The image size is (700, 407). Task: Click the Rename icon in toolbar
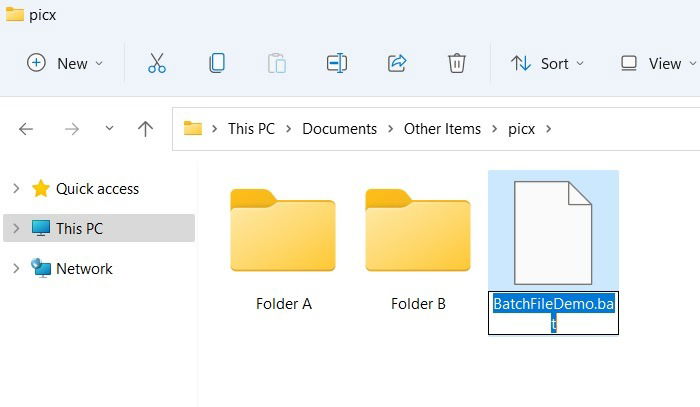(x=337, y=63)
